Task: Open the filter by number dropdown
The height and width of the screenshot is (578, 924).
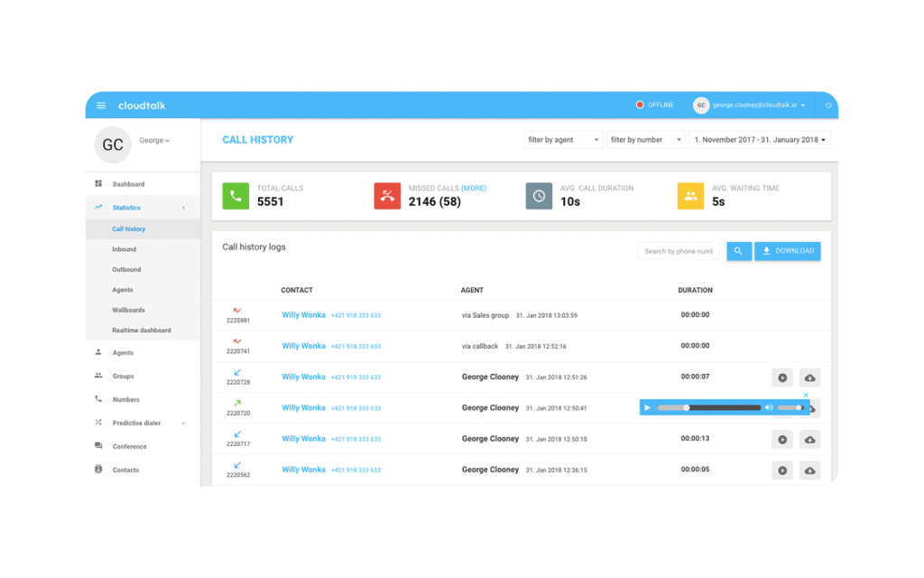Action: pyautogui.click(x=646, y=139)
